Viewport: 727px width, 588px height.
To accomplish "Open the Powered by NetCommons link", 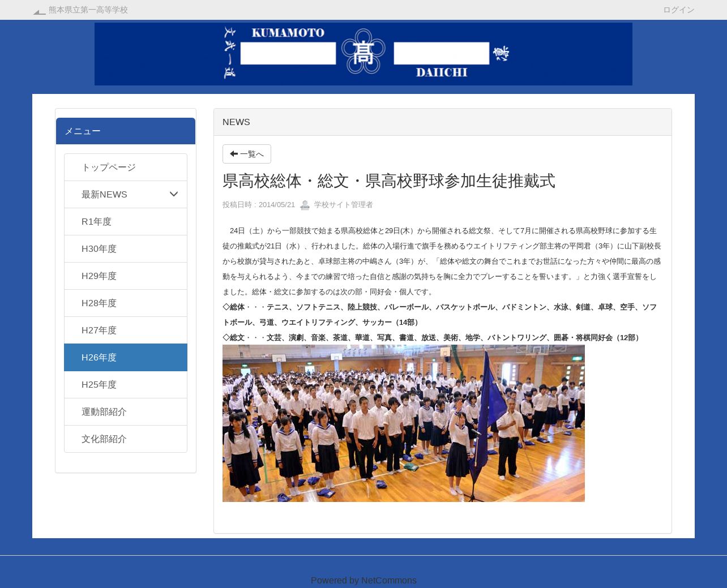I will point(363,581).
